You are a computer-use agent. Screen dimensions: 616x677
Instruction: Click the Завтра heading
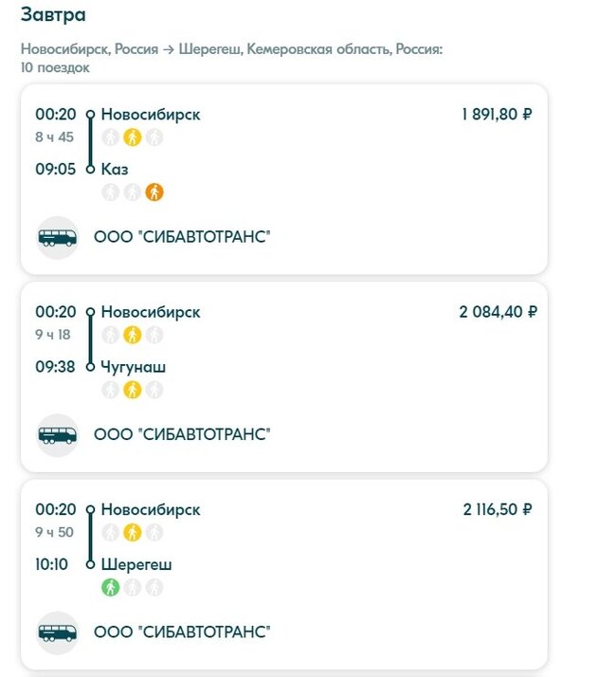[x=52, y=15]
